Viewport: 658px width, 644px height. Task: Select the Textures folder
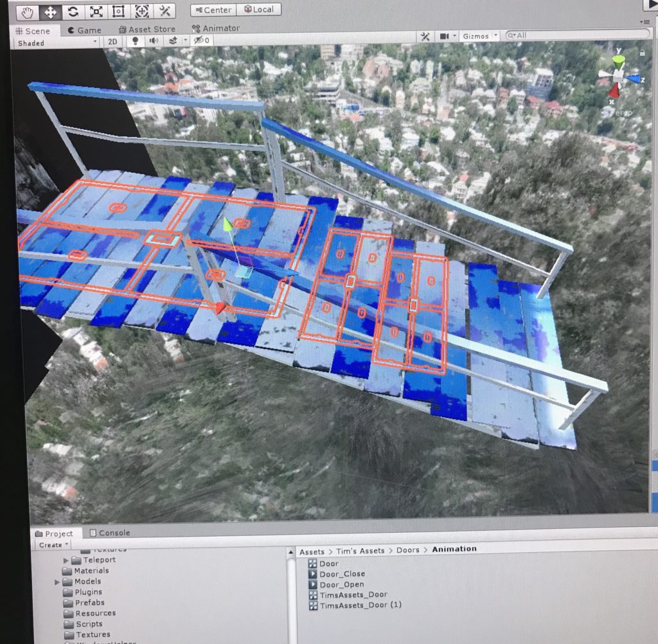click(87, 635)
